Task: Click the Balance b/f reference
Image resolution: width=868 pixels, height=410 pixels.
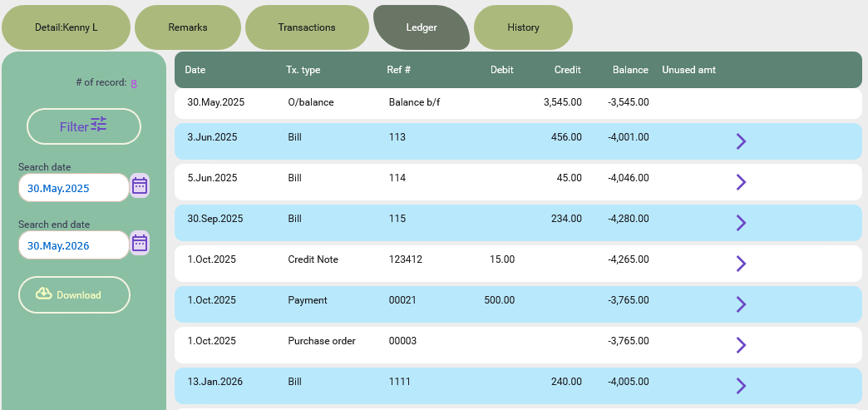Action: (414, 102)
